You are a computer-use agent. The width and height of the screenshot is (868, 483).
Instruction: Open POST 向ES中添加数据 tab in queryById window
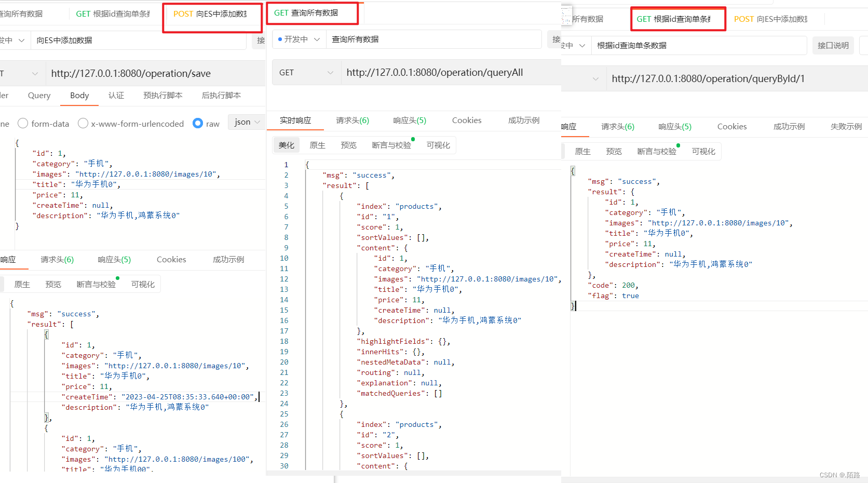(770, 19)
